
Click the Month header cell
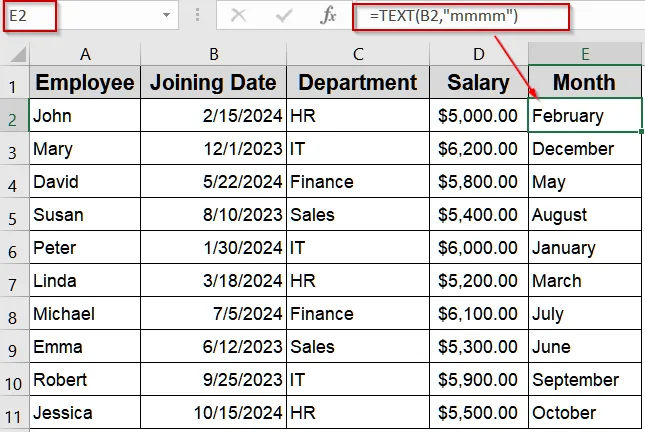pos(585,82)
